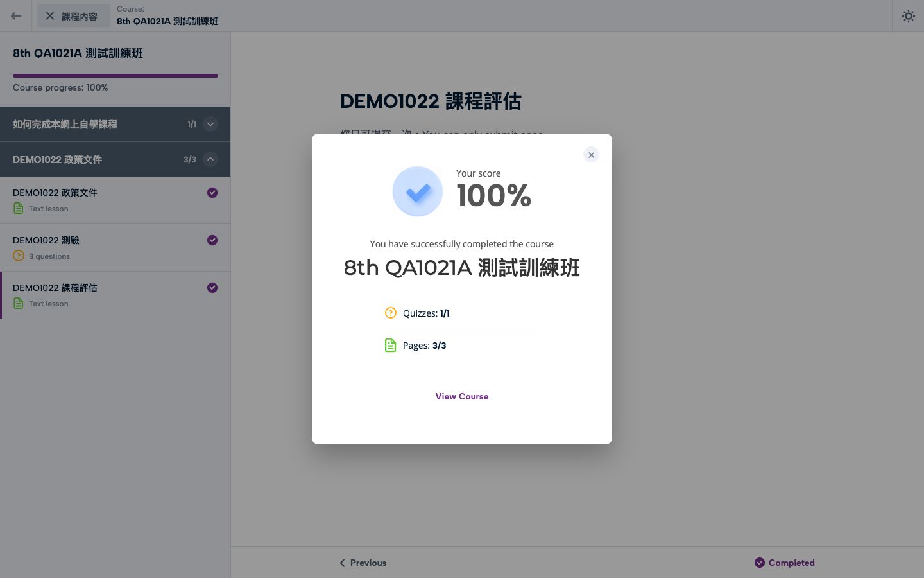Click the orange quizzes question mark icon
The image size is (924, 578).
(391, 313)
